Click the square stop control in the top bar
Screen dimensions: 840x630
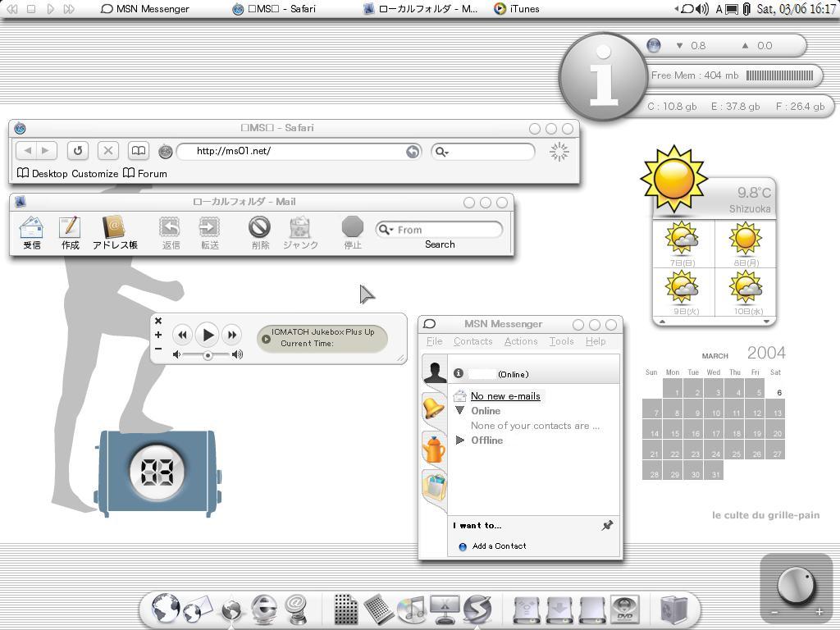click(31, 9)
